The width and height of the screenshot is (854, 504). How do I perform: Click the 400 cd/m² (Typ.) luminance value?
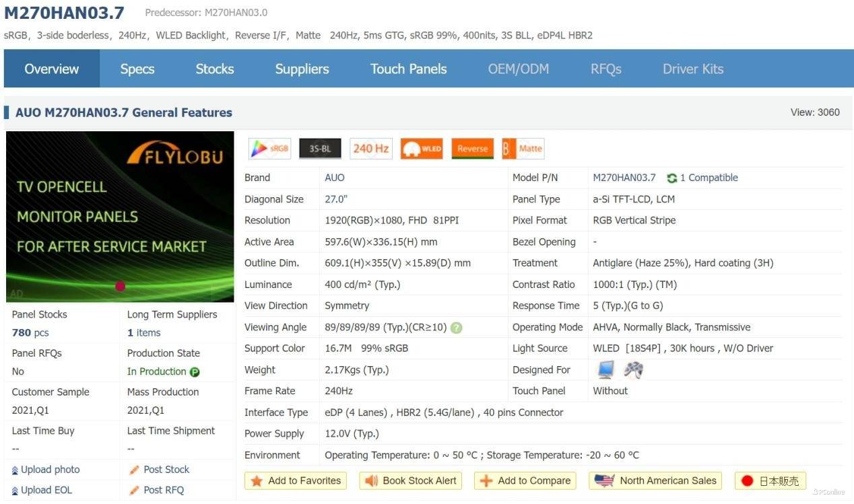point(362,285)
